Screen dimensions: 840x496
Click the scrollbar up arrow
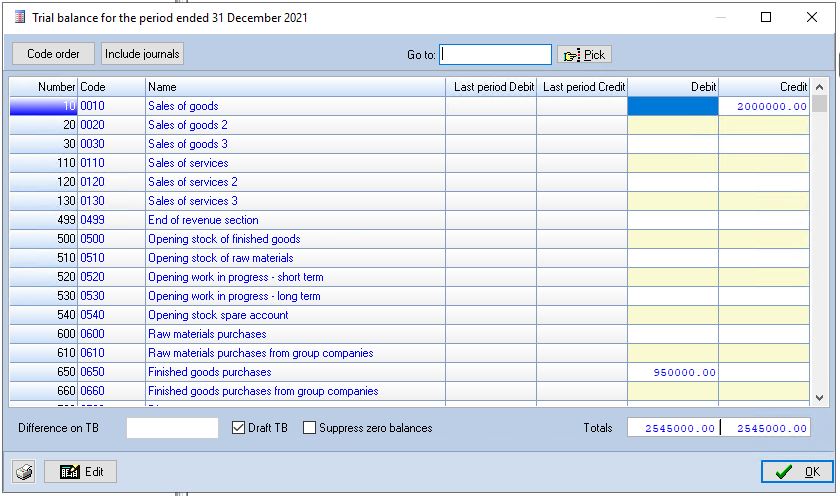819,87
